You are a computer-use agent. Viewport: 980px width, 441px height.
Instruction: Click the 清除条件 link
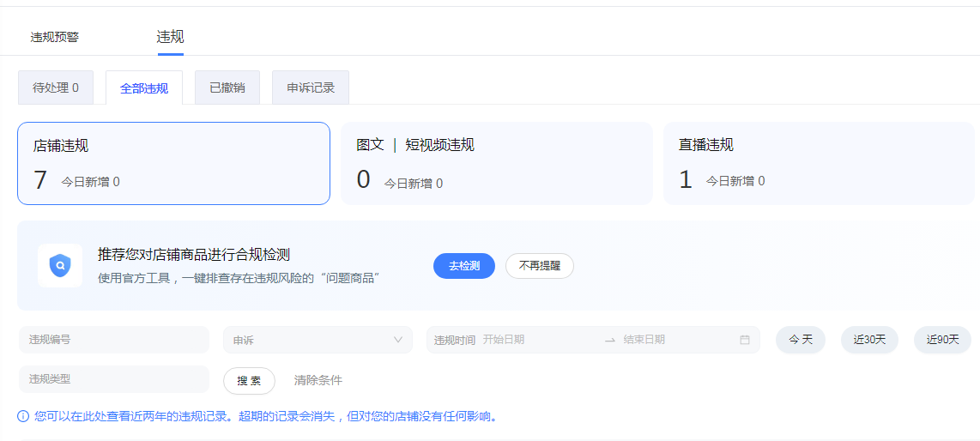tap(318, 380)
